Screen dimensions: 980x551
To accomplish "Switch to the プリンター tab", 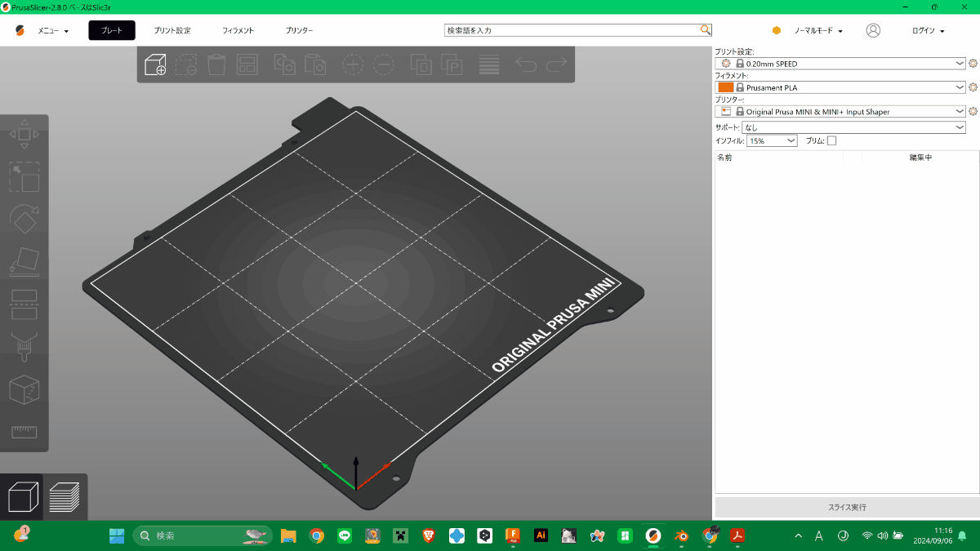I will pos(299,30).
